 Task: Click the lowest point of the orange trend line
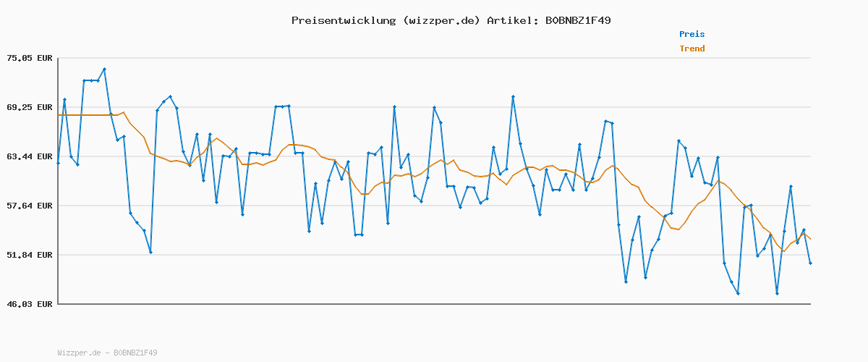(783, 251)
